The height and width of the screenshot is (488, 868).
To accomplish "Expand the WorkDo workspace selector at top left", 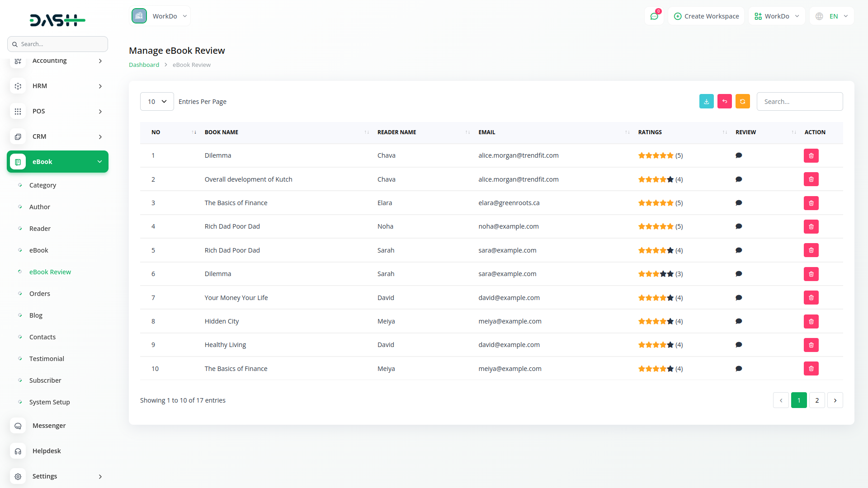I will click(160, 16).
